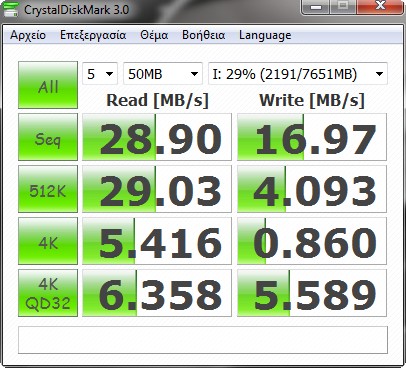406x368 pixels.
Task: Open the drive selection dropdown I: 29%
Action: click(x=298, y=74)
